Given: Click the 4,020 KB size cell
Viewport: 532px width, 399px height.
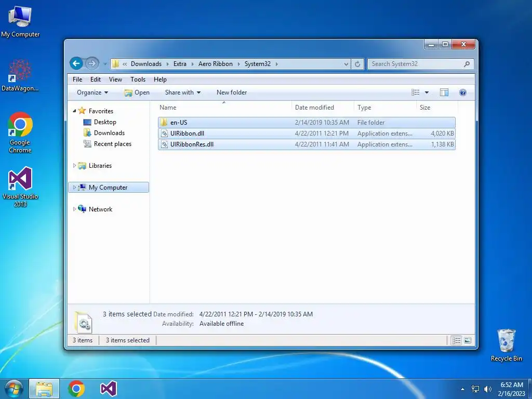Looking at the screenshot, I should tap(443, 134).
